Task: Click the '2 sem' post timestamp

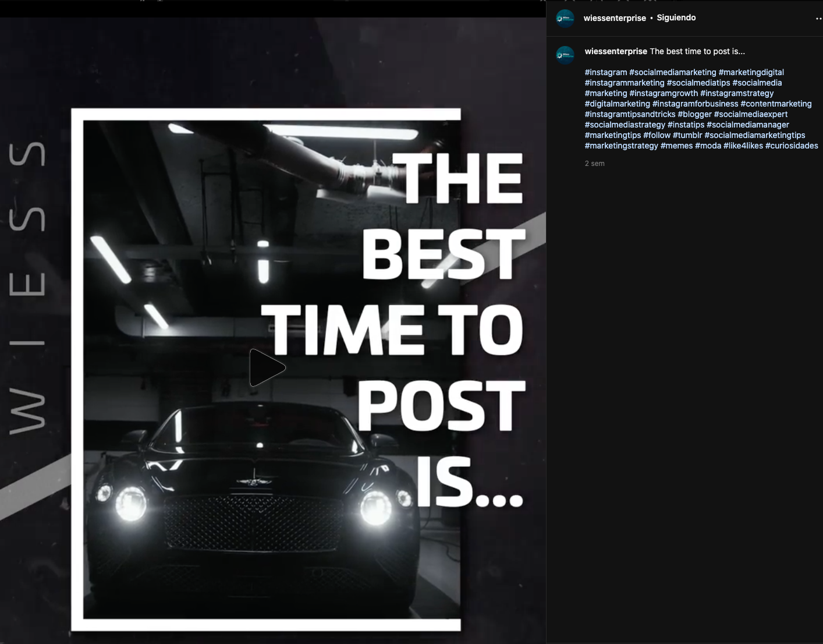Action: point(595,164)
